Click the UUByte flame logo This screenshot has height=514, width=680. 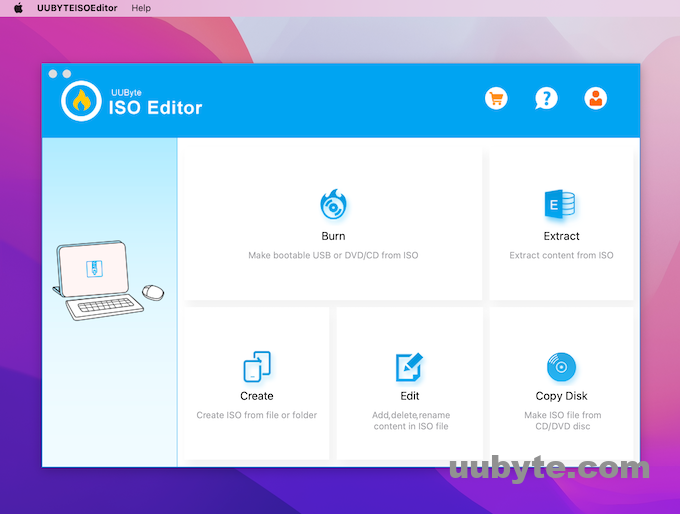coord(82,101)
